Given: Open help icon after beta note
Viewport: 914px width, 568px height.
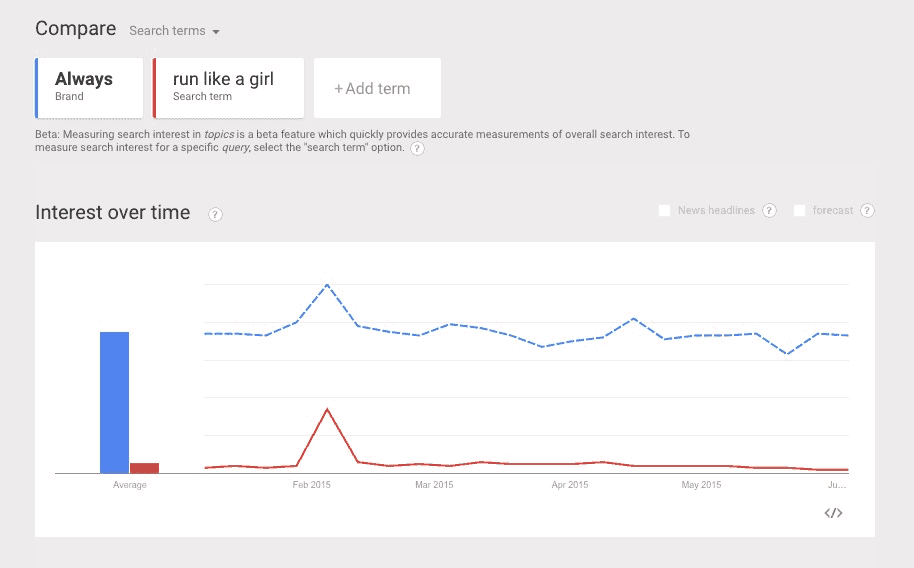Looking at the screenshot, I should pyautogui.click(x=417, y=148).
